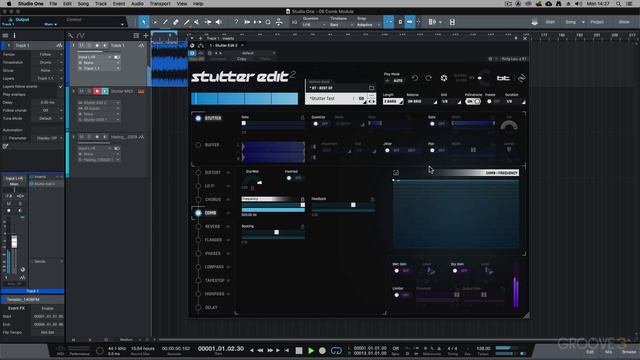Open the Grid dropdown
The width and height of the screenshot is (640, 360).
451,101
